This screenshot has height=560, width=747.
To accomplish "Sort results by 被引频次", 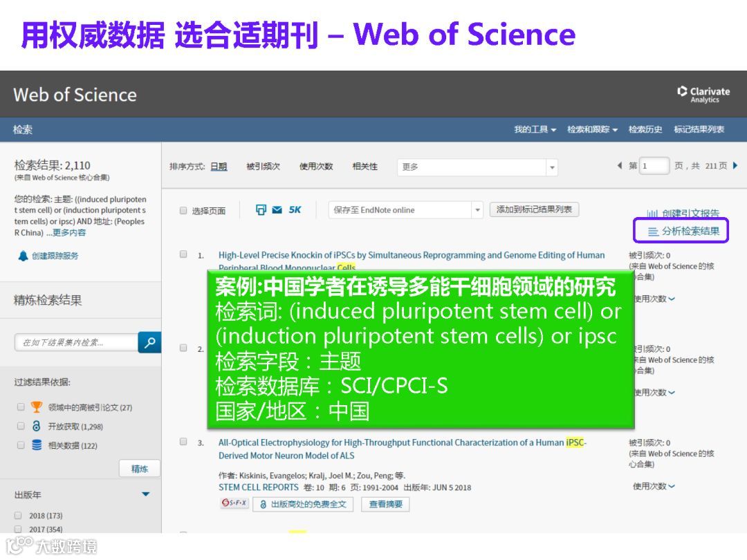I will pos(263,167).
